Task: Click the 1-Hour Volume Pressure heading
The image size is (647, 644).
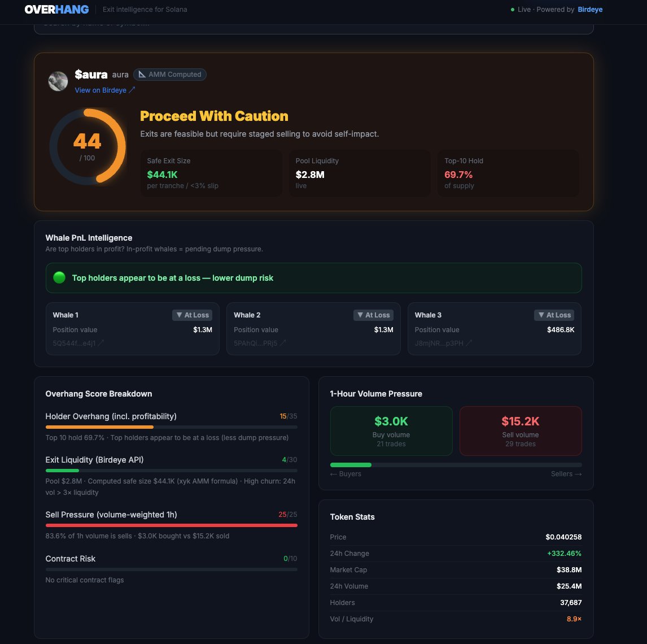Action: [x=377, y=394]
